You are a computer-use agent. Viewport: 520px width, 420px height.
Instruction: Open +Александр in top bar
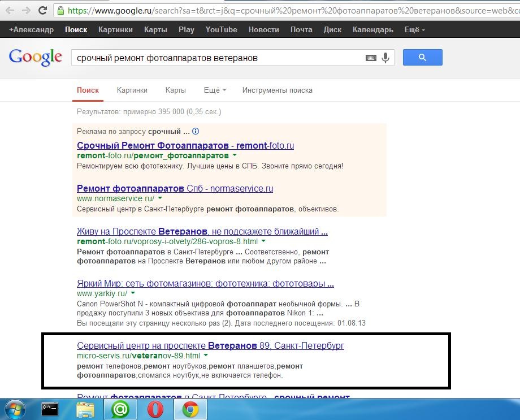31,29
